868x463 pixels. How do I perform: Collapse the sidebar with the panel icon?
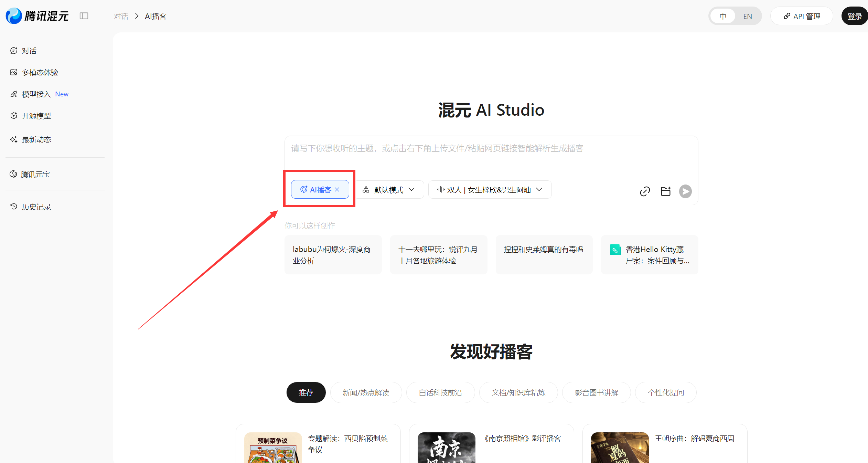click(84, 16)
